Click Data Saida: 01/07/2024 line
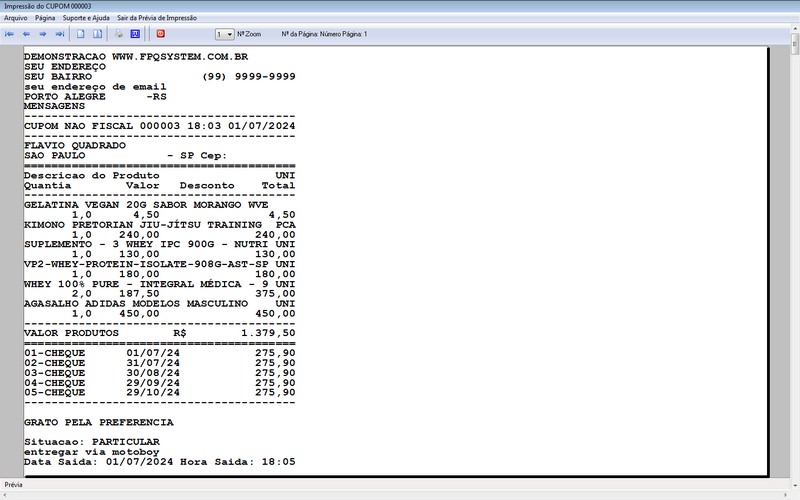The width and height of the screenshot is (800, 500). pyautogui.click(x=159, y=462)
